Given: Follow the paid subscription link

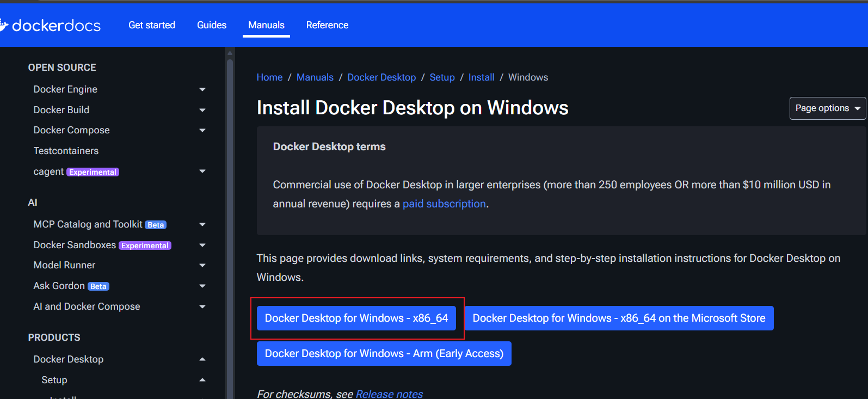Looking at the screenshot, I should pyautogui.click(x=444, y=204).
